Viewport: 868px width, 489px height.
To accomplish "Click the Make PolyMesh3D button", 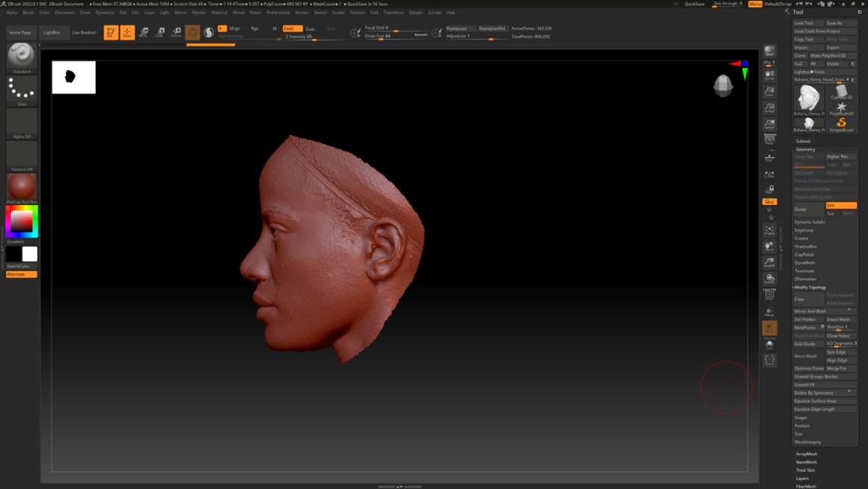I will tap(833, 56).
